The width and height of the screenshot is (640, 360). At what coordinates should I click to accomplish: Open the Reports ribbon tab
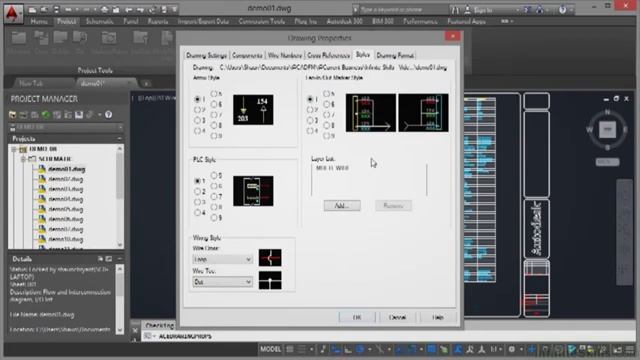pyautogui.click(x=158, y=21)
